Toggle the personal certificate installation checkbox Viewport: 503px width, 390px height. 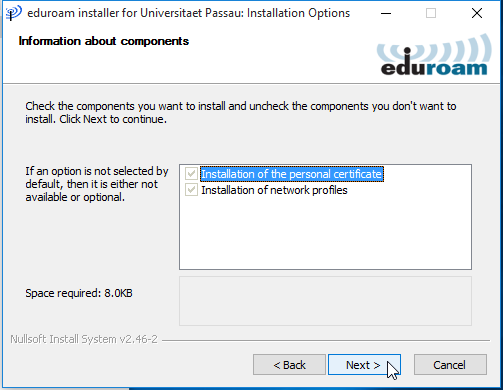191,174
